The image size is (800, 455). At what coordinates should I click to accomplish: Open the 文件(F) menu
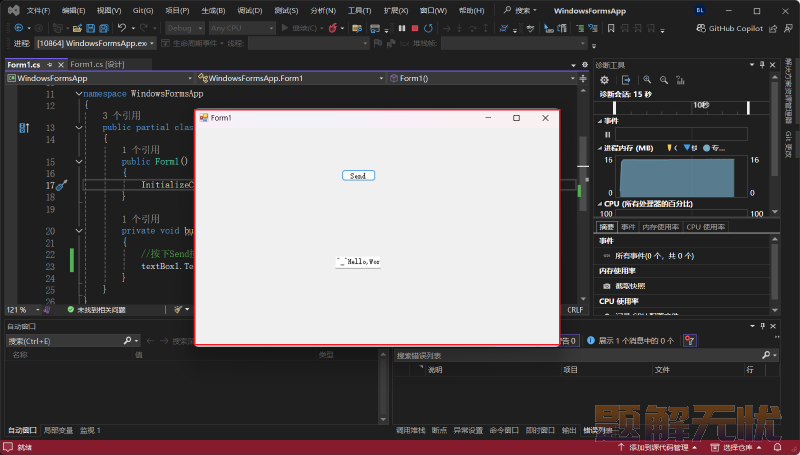tap(38, 10)
